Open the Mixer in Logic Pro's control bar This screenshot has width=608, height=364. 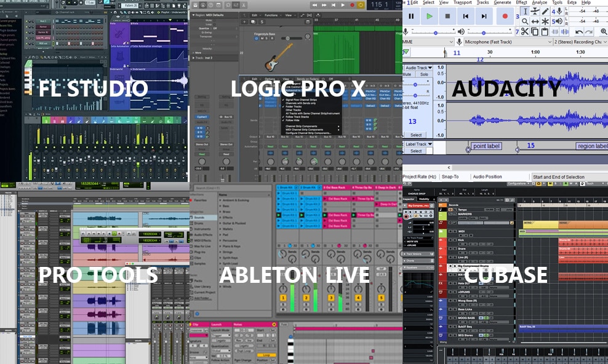(x=234, y=5)
